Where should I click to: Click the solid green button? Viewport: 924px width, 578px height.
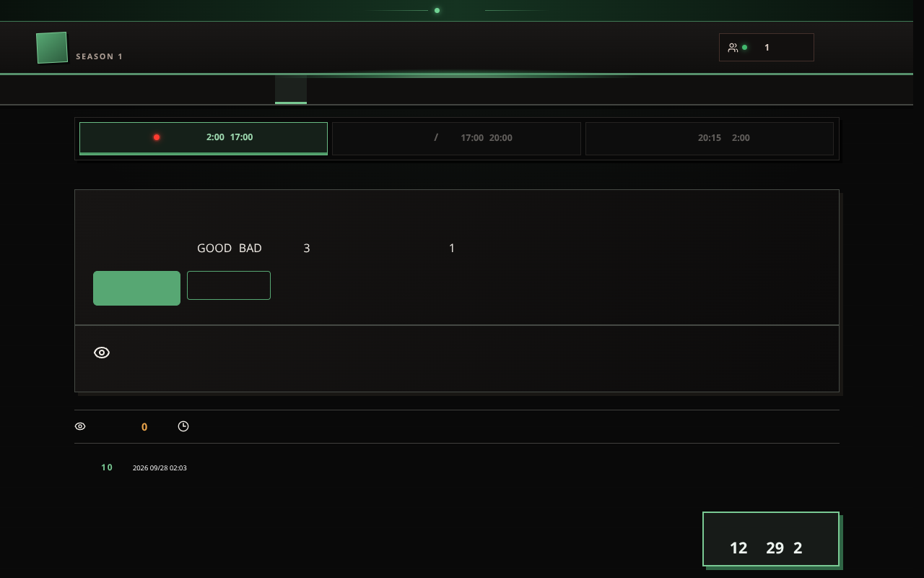coord(136,288)
